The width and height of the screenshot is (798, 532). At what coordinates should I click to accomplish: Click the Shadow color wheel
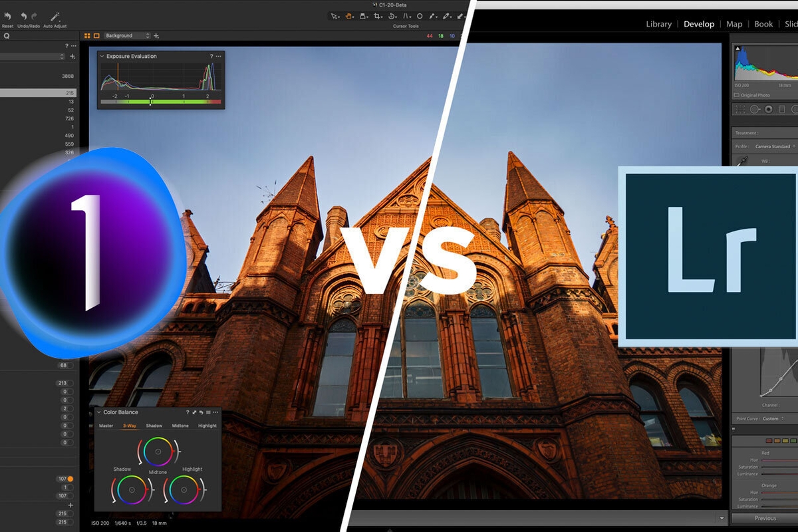coord(132,490)
